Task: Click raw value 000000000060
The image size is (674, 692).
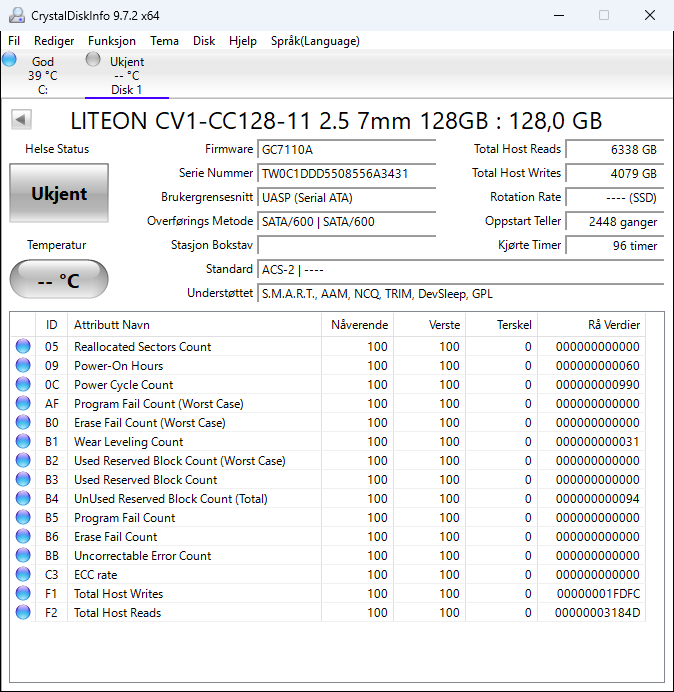Action: 598,366
